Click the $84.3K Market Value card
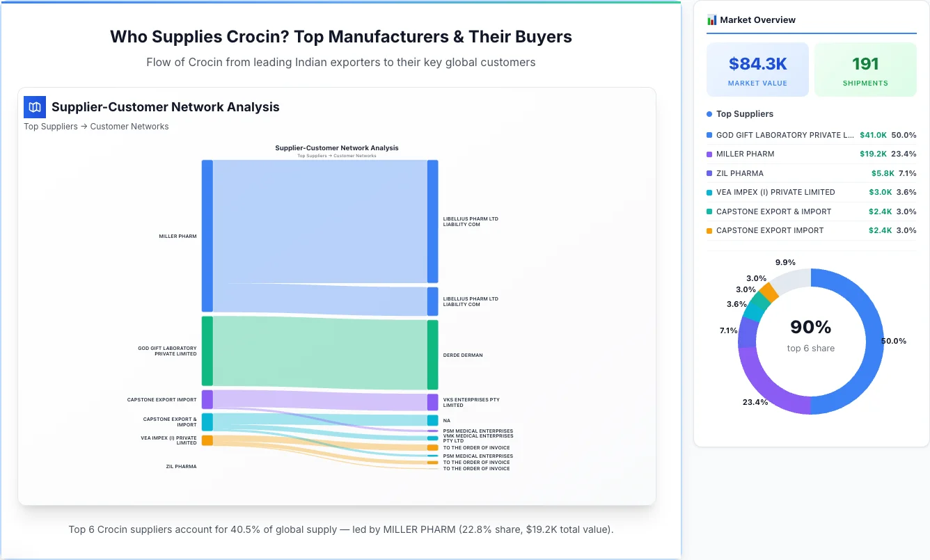The width and height of the screenshot is (930, 560). click(x=757, y=69)
